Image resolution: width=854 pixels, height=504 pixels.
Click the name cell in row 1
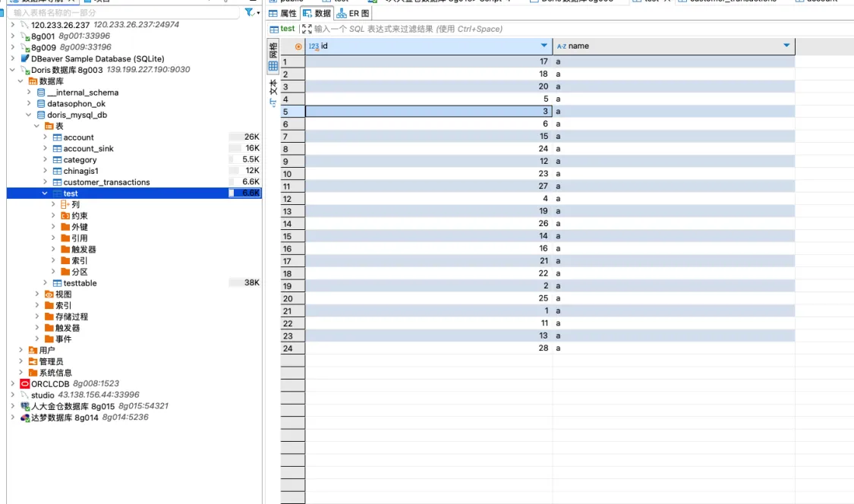[674, 61]
